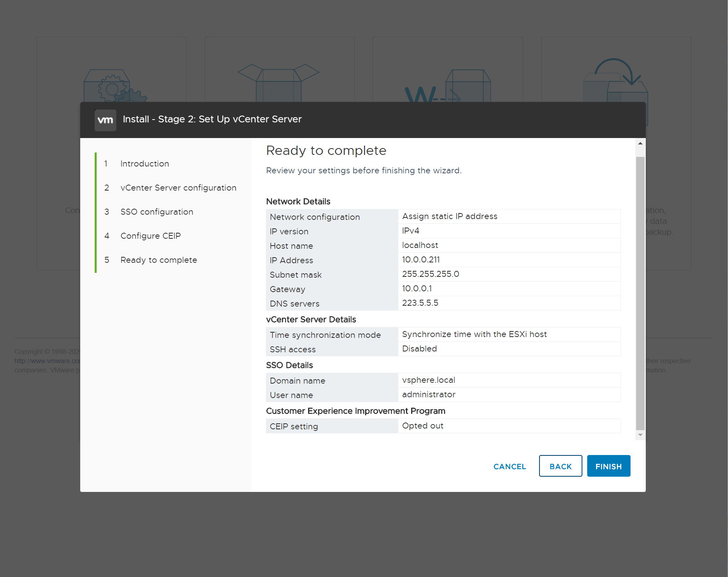This screenshot has width=728, height=577.
Task: Click the SSH access label
Action: [293, 349]
